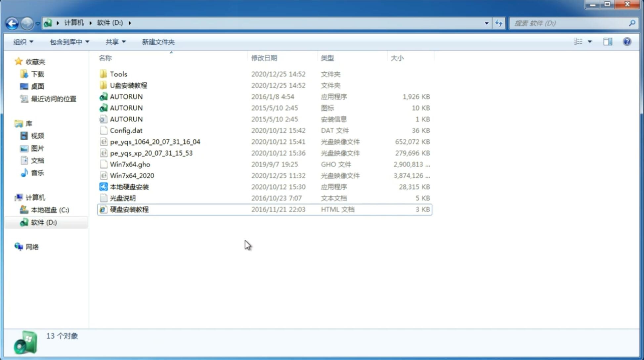Open 光盘说明 text document
This screenshot has height=360, width=644.
[123, 198]
